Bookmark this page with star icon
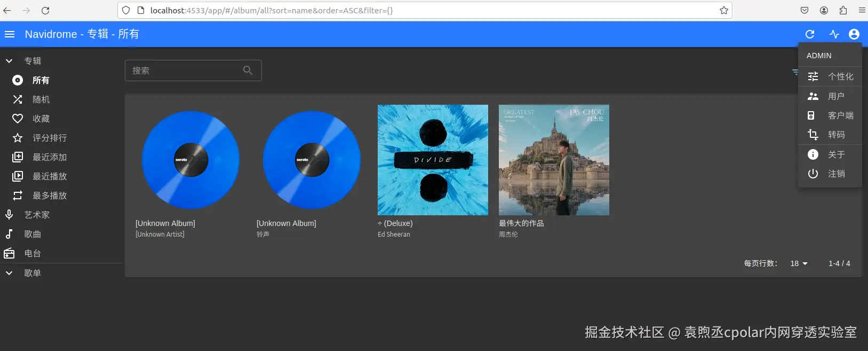868x351 pixels. tap(724, 10)
